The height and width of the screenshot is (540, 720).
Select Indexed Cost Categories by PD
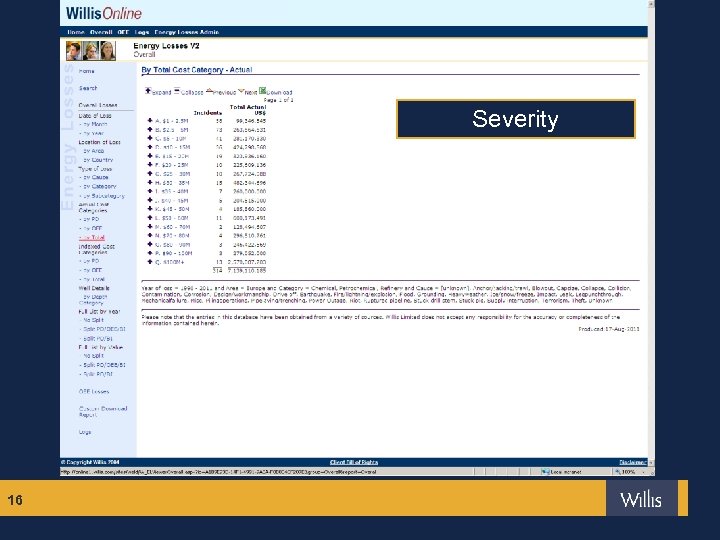coord(91,261)
